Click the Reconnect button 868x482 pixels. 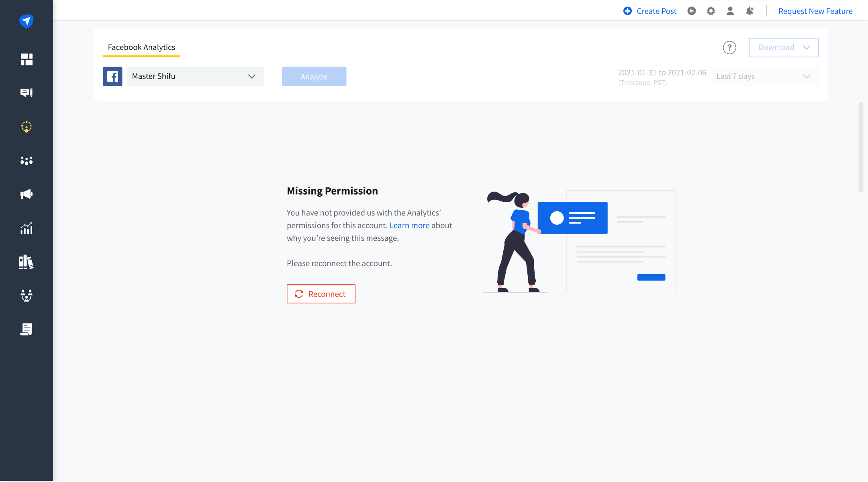click(321, 294)
